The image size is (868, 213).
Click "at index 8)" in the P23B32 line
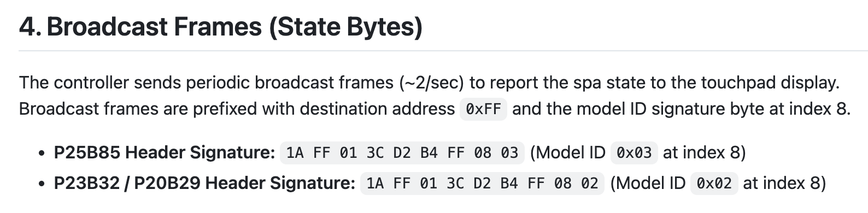point(784,183)
